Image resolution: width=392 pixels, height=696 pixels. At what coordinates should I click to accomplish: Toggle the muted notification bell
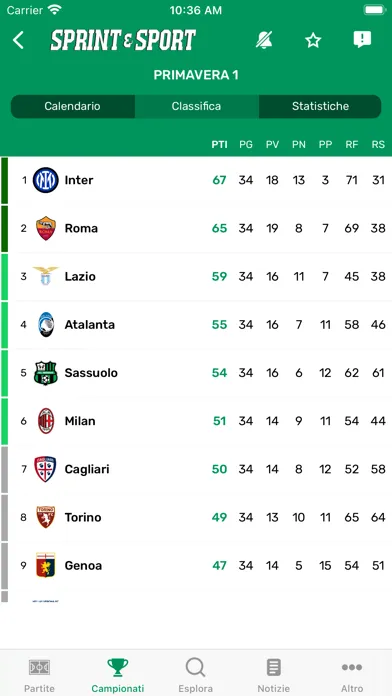[x=264, y=40]
